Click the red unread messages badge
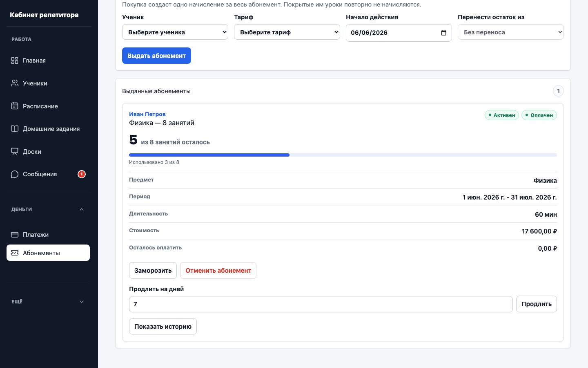 (x=82, y=174)
